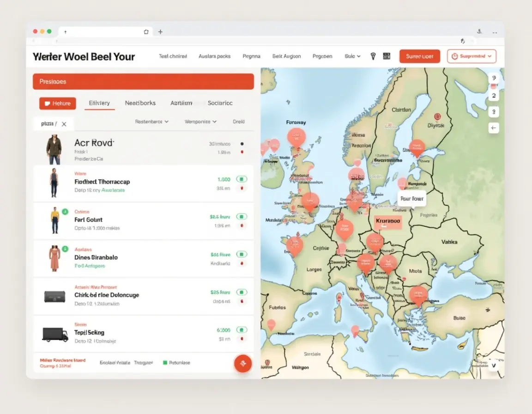Expand the Restenberce dropdown filter
This screenshot has height=414, width=532.
coord(151,122)
